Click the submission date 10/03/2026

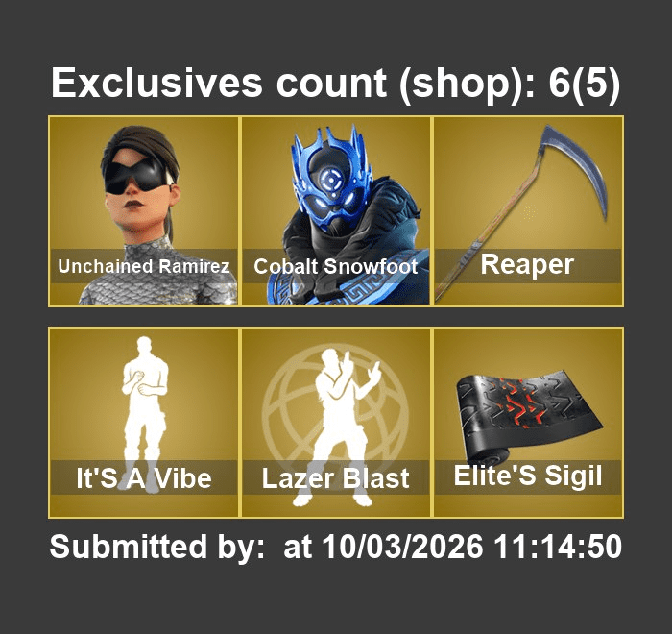point(402,547)
